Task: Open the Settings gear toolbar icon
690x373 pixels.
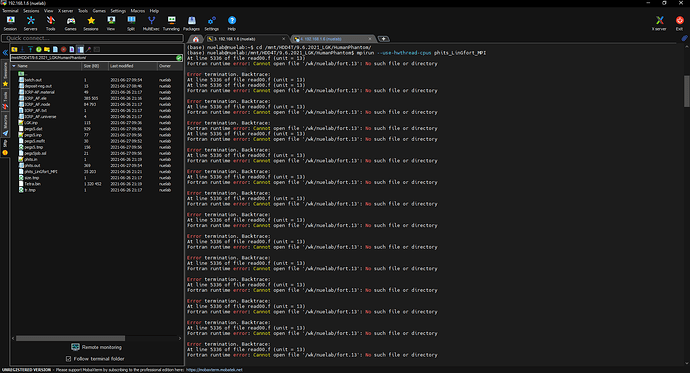Action: (x=212, y=23)
